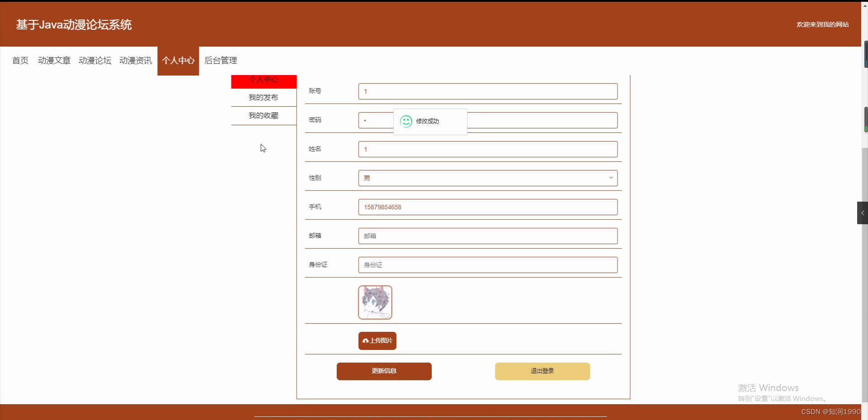Click the anime avatar thumbnail

click(x=375, y=302)
